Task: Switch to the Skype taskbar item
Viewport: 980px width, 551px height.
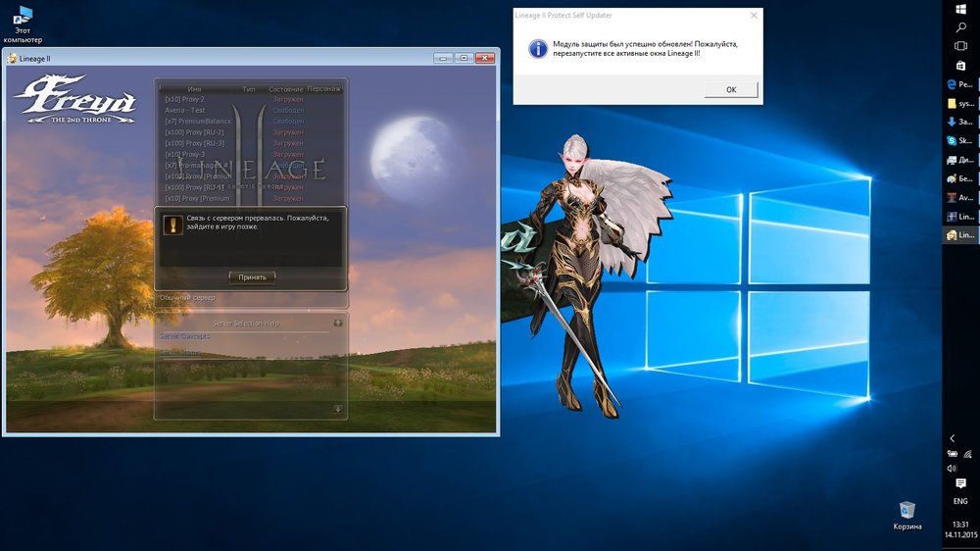Action: 960,140
